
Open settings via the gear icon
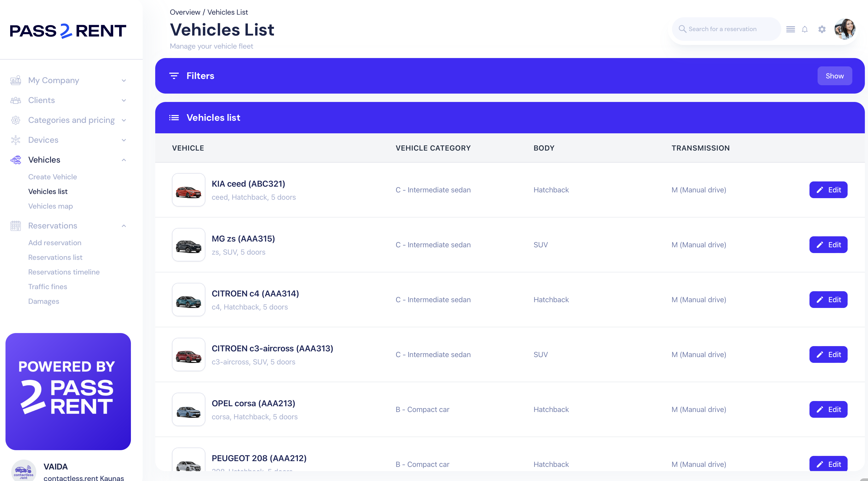[x=822, y=29]
